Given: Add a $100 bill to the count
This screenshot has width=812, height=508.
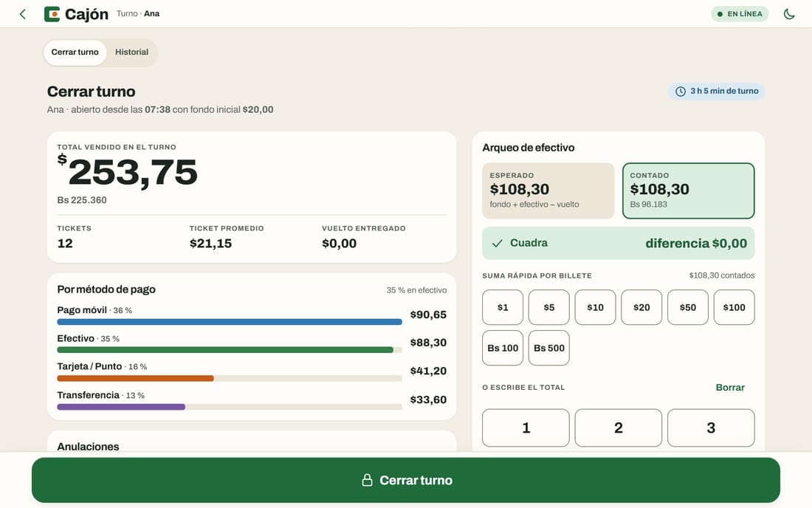Looking at the screenshot, I should click(734, 307).
